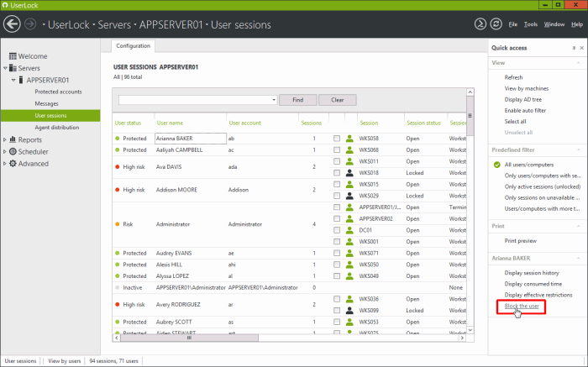The height and width of the screenshot is (367, 588).
Task: Click the back navigation arrow
Action: coord(12,24)
